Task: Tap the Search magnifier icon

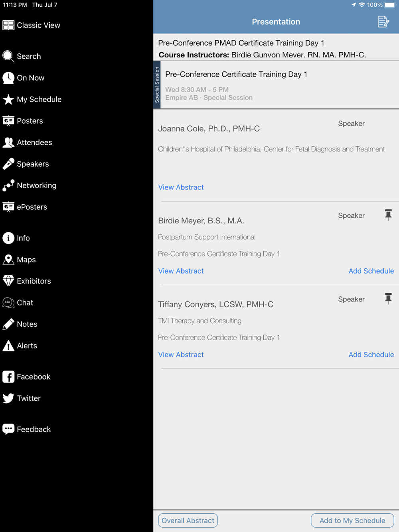Action: coord(8,56)
